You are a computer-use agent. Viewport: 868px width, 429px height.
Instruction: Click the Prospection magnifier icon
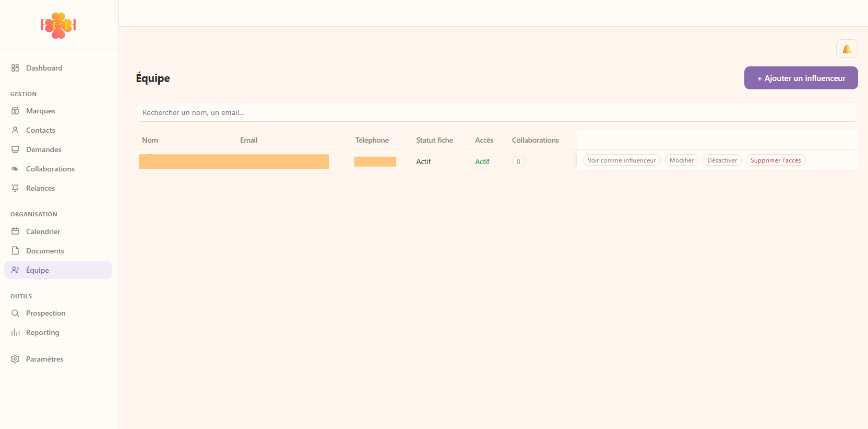pyautogui.click(x=15, y=313)
